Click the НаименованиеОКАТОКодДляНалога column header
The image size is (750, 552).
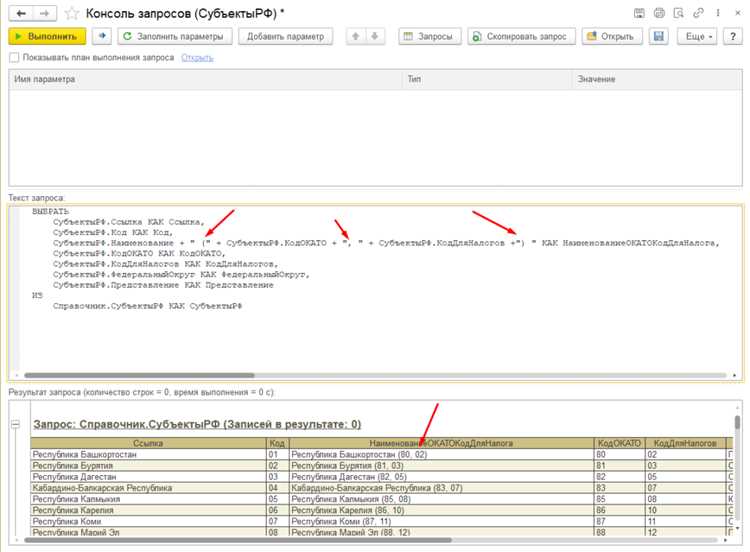(x=441, y=443)
